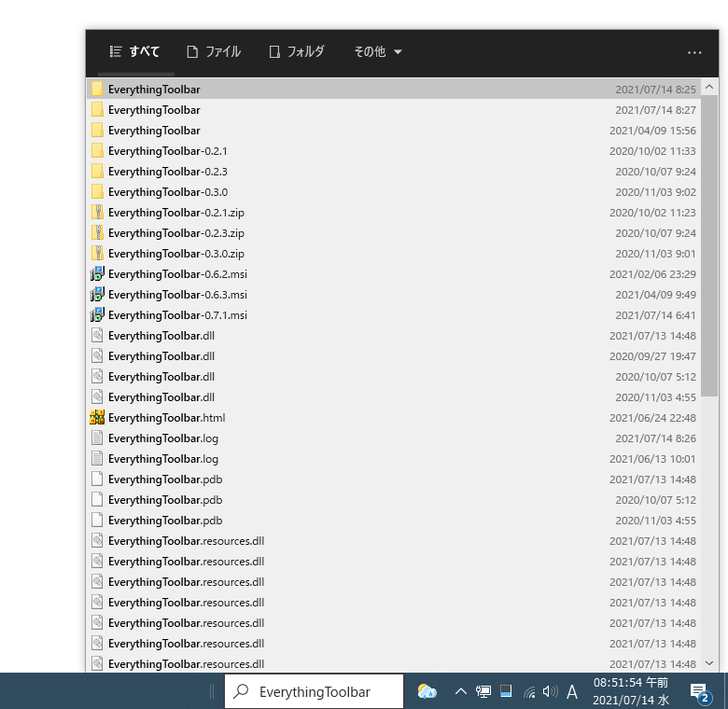The width and height of the screenshot is (728, 709).
Task: Open the weather cloud icon in taskbar
Action: tap(427, 691)
